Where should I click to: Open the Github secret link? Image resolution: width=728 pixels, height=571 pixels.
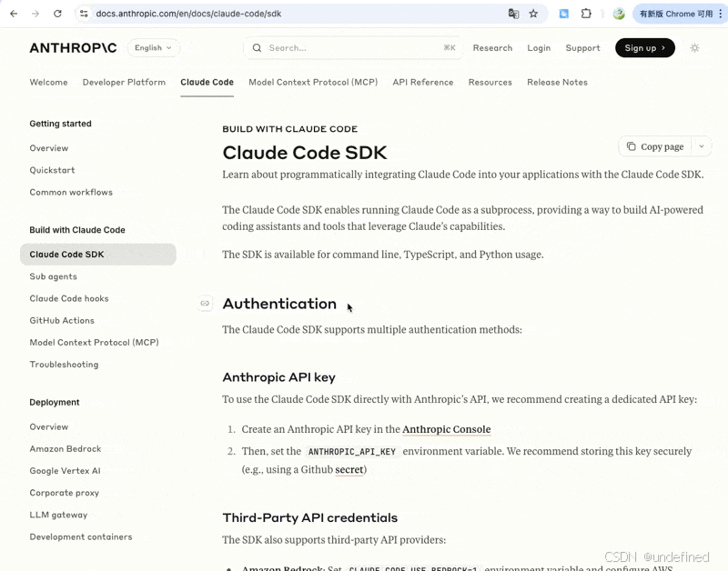tap(349, 469)
